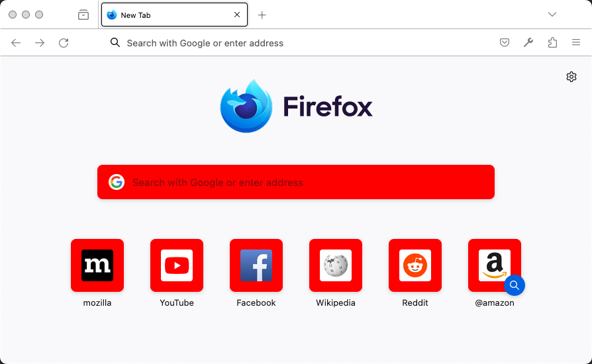
Task: Open the hamburger application menu
Action: click(576, 43)
